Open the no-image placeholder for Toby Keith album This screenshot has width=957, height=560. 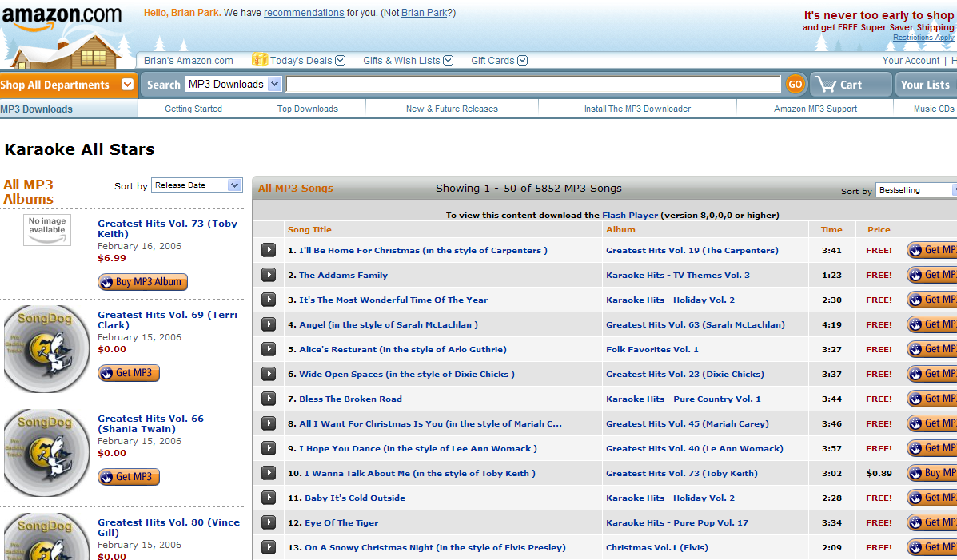(x=47, y=230)
